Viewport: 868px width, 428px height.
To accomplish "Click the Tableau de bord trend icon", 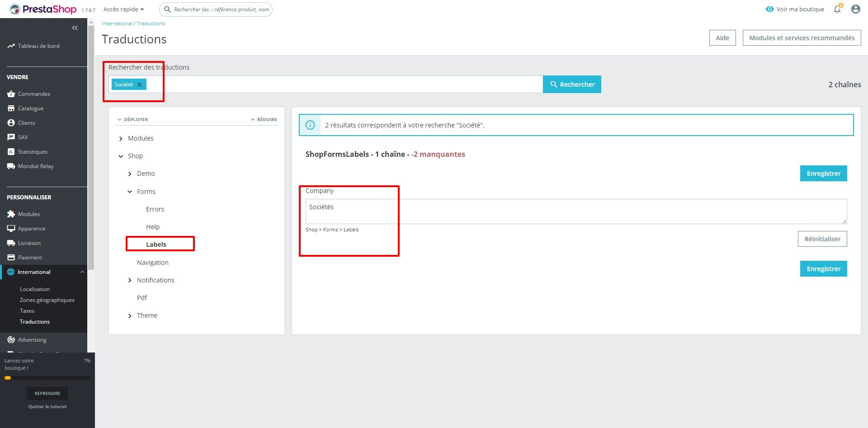I will click(x=11, y=46).
